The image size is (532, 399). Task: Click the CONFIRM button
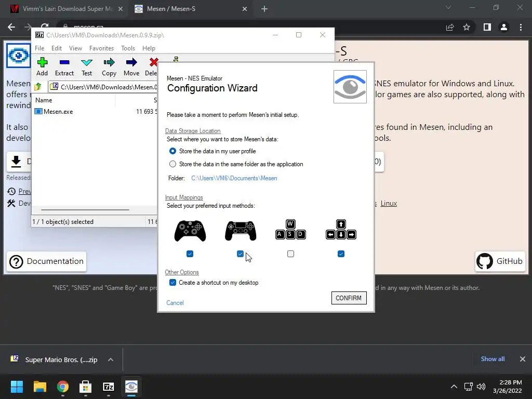pyautogui.click(x=349, y=298)
